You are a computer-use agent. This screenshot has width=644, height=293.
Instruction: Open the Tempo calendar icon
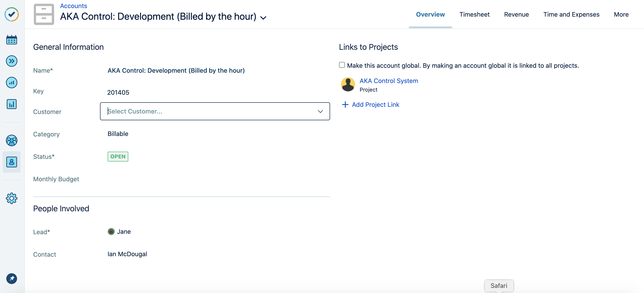(11, 39)
